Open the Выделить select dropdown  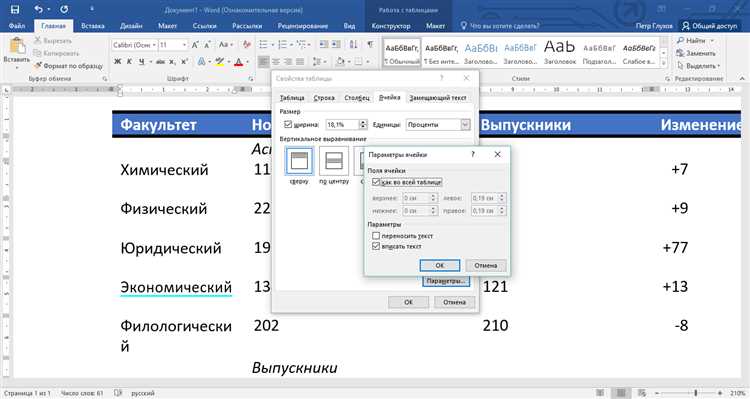(x=699, y=66)
